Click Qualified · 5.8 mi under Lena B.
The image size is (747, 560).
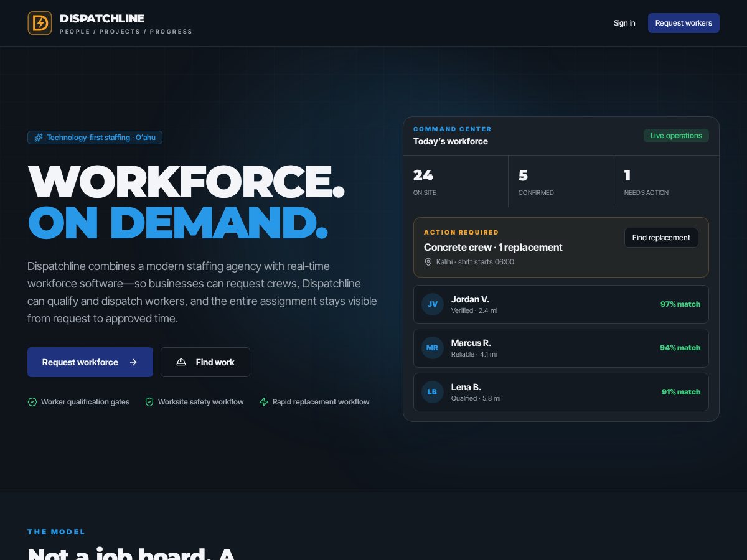(x=476, y=398)
